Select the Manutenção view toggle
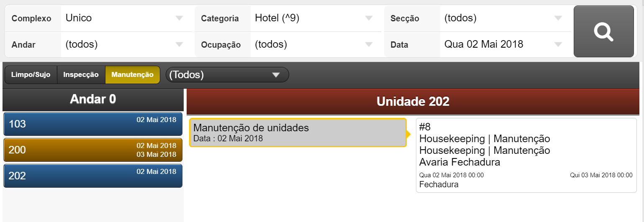 click(132, 75)
